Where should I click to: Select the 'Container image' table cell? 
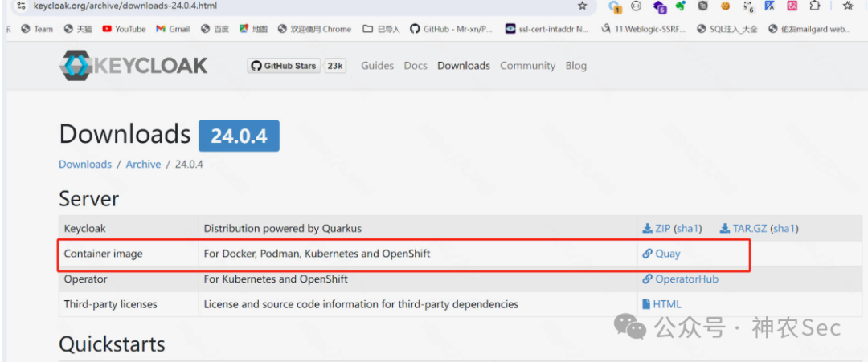[129, 254]
